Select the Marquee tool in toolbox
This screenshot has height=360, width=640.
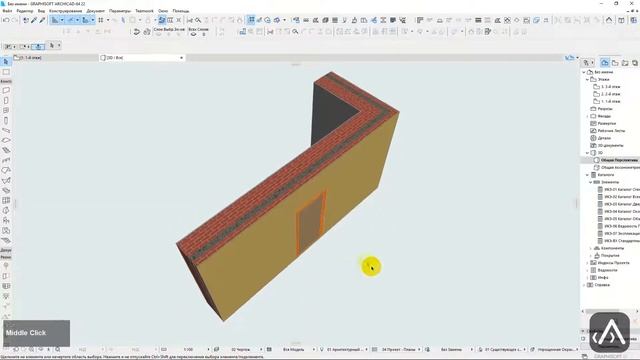click(x=6, y=72)
